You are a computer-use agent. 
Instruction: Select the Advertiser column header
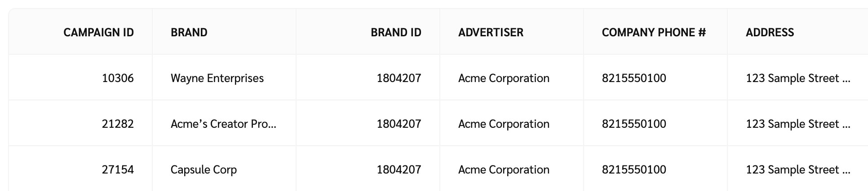click(x=491, y=32)
